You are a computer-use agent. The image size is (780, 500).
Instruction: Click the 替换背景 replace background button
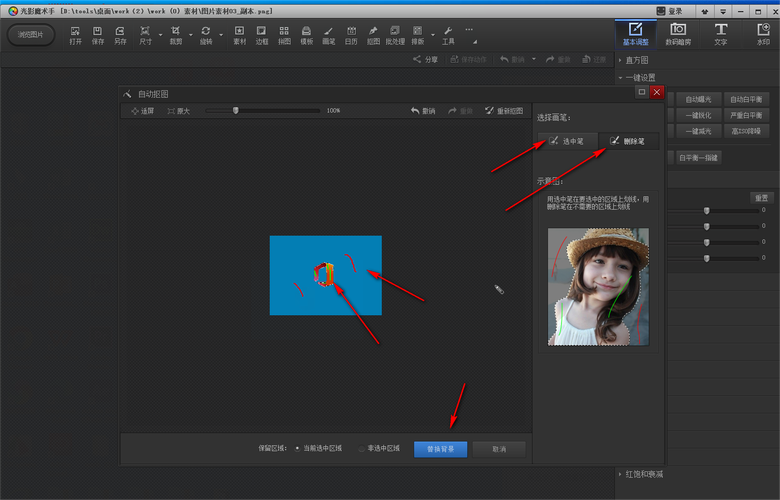[440, 449]
